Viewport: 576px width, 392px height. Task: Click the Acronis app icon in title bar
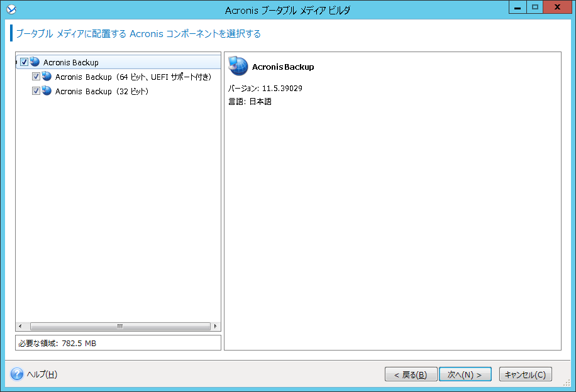point(11,9)
